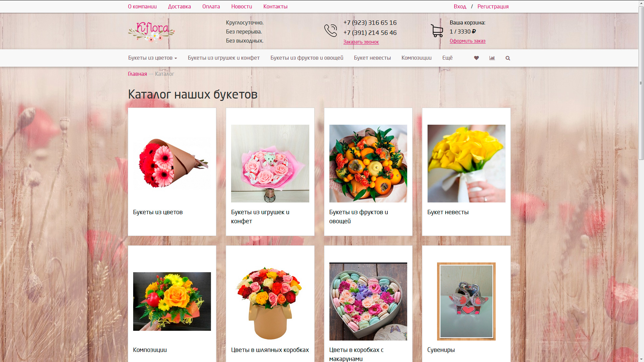Click Сувениры card title

coord(441,350)
